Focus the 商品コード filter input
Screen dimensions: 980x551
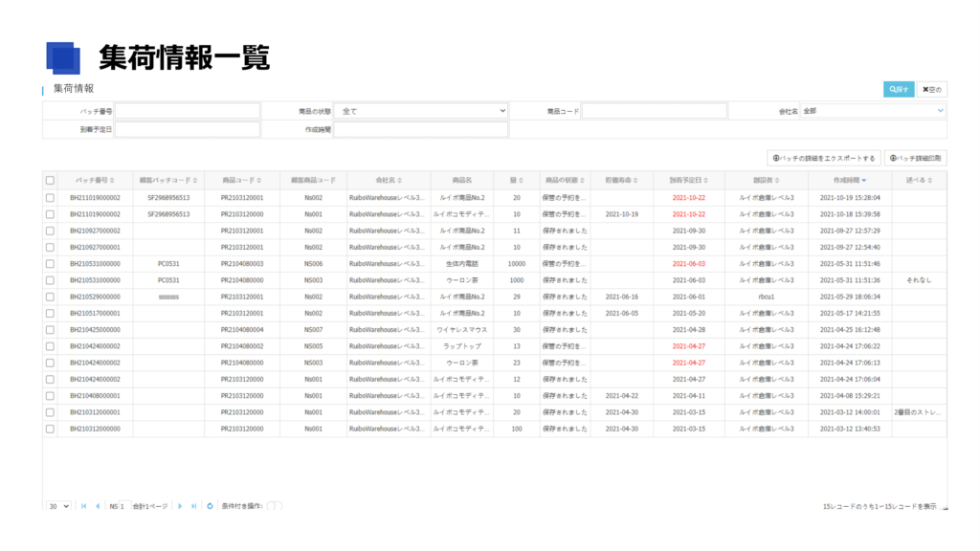[655, 111]
